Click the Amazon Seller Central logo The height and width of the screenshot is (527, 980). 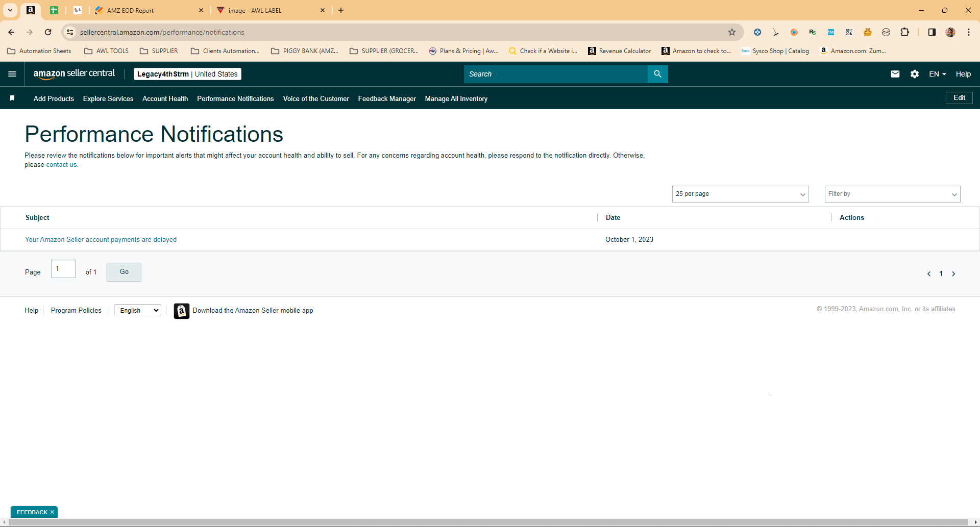coord(74,74)
